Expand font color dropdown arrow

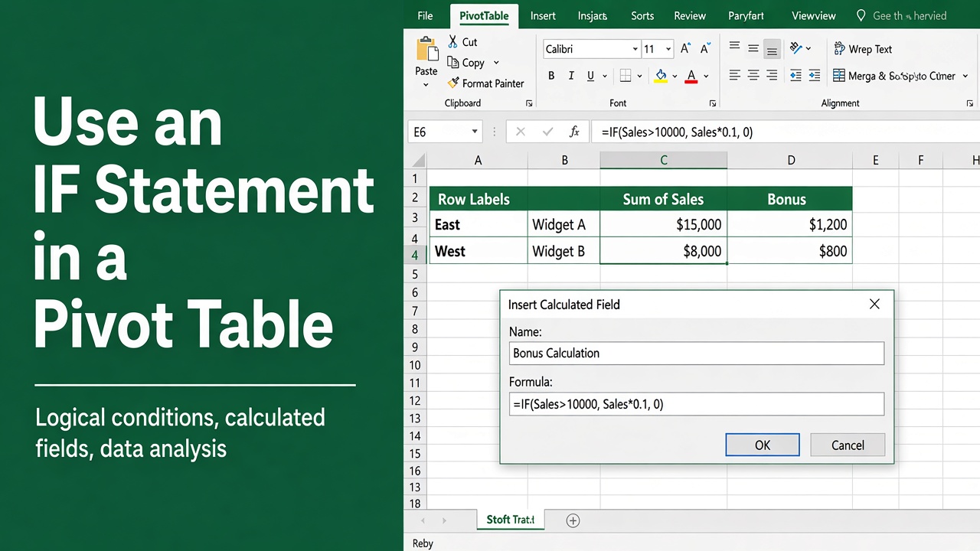(706, 77)
